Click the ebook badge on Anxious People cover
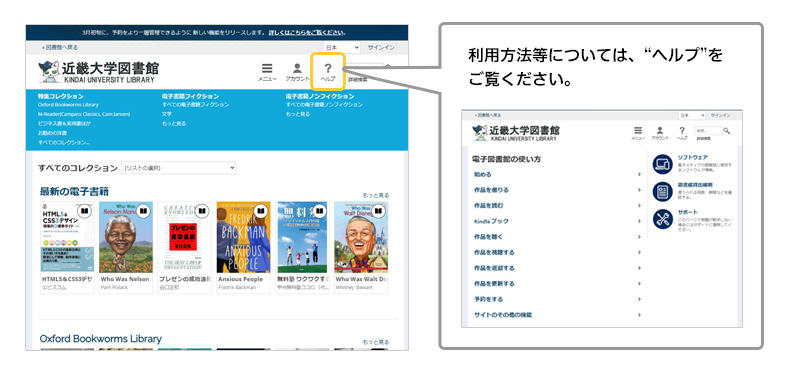 [x=261, y=211]
